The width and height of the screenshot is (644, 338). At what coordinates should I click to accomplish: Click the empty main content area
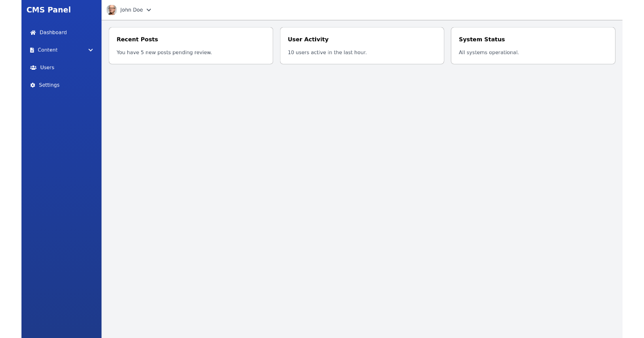(362, 204)
